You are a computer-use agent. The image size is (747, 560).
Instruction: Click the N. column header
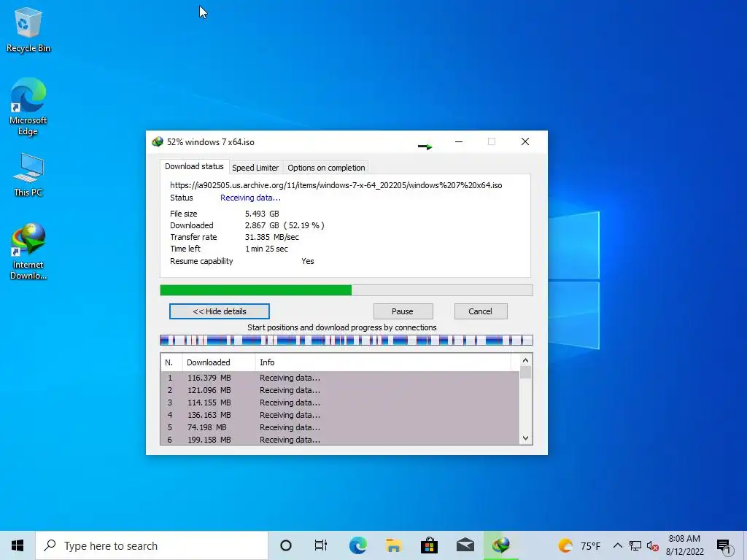[171, 362]
